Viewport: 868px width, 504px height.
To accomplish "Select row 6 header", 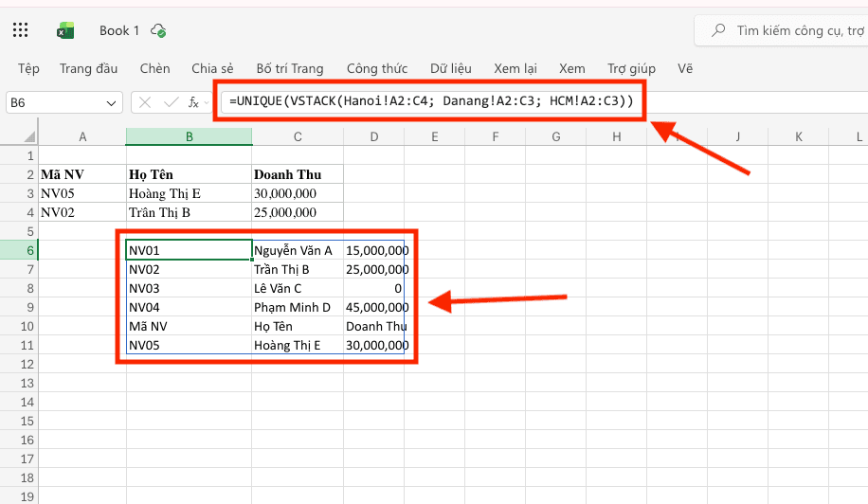I will pyautogui.click(x=19, y=251).
